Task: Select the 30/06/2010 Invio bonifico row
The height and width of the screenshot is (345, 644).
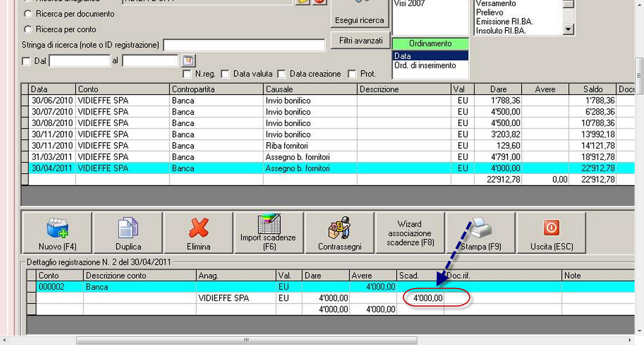Action: coord(328,101)
